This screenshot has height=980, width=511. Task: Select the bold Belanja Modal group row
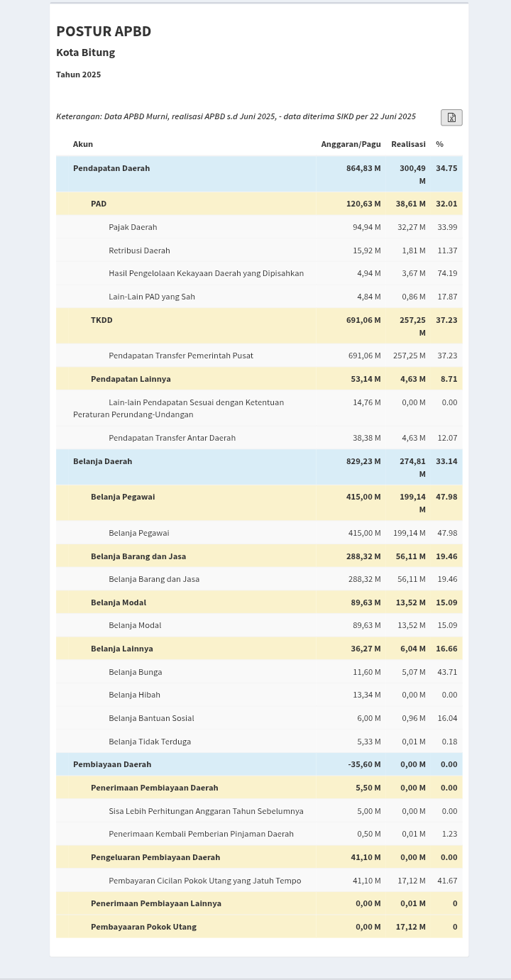click(119, 602)
